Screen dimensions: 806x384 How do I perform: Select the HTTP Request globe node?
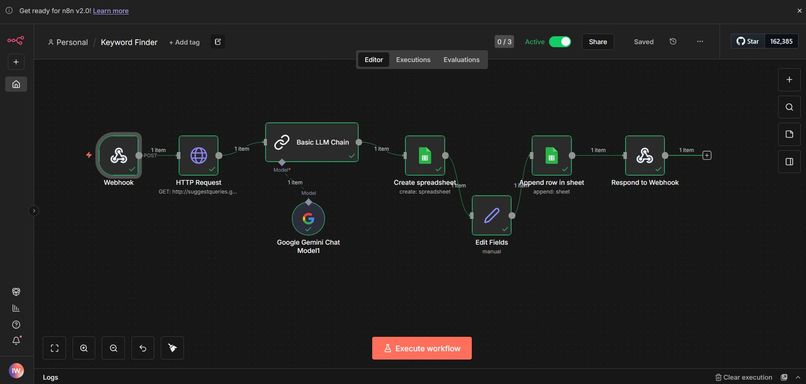198,155
